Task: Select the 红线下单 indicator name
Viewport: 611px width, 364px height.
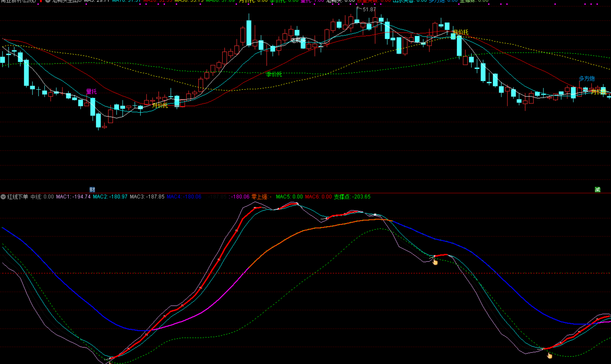Action: coord(18,197)
